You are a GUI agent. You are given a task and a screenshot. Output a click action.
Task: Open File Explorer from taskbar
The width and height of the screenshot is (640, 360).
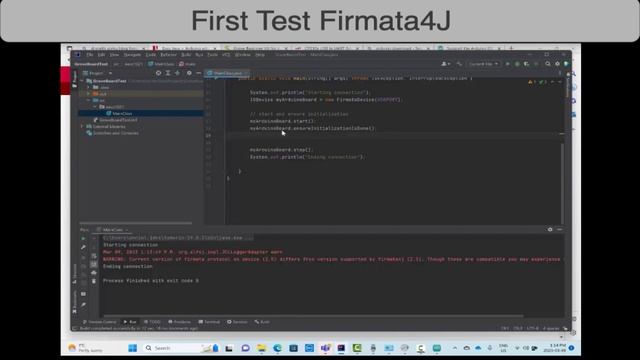pos(261,348)
